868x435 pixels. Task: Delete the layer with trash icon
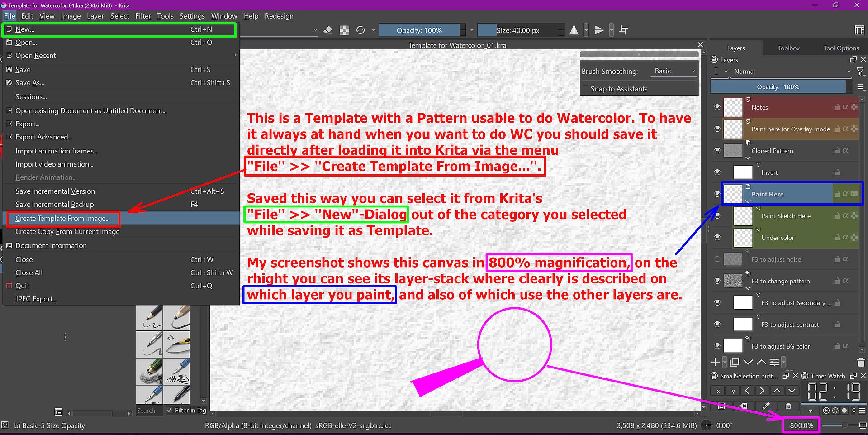(x=861, y=362)
